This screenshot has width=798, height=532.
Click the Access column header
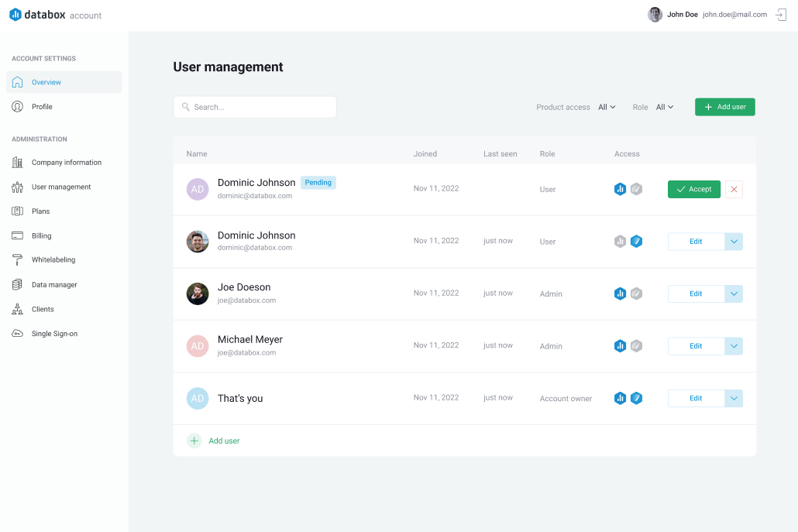627,153
